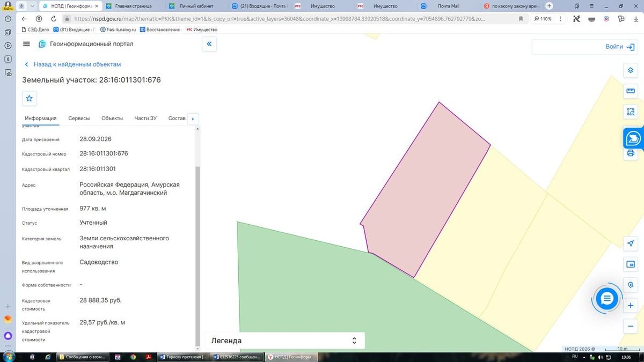Expand the Легенда panel
This screenshot has width=644, height=362.
[284, 341]
